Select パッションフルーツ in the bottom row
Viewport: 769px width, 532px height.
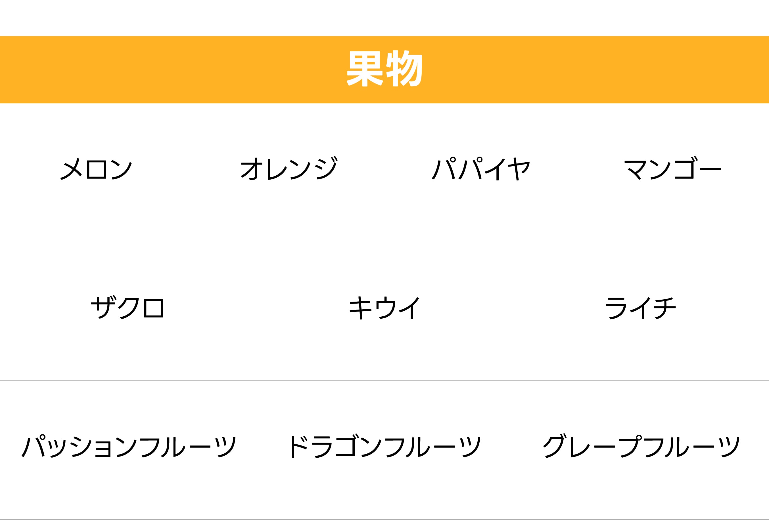[x=129, y=446]
